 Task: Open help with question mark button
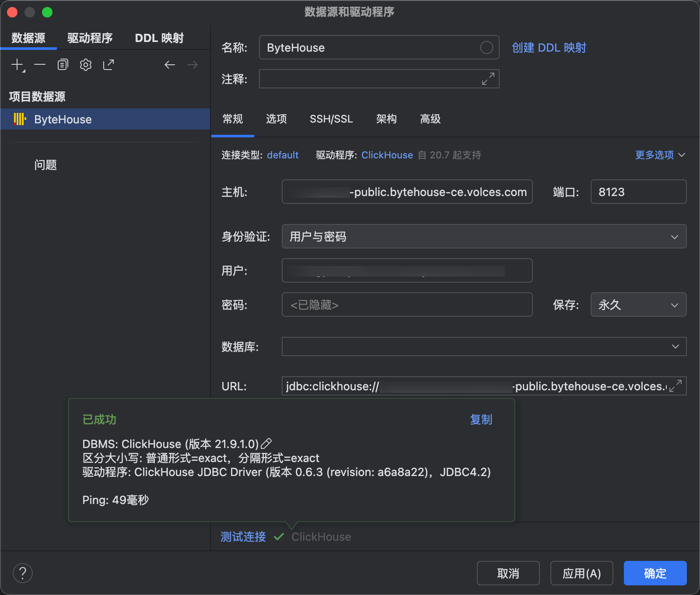pyautogui.click(x=23, y=573)
